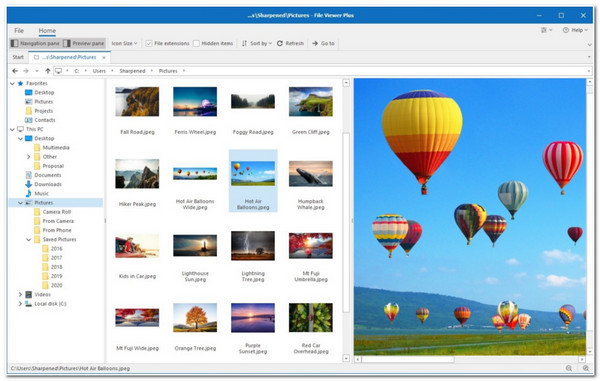
Task: Select the Hiker Peak.jpeg thumbnail
Action: click(x=137, y=174)
